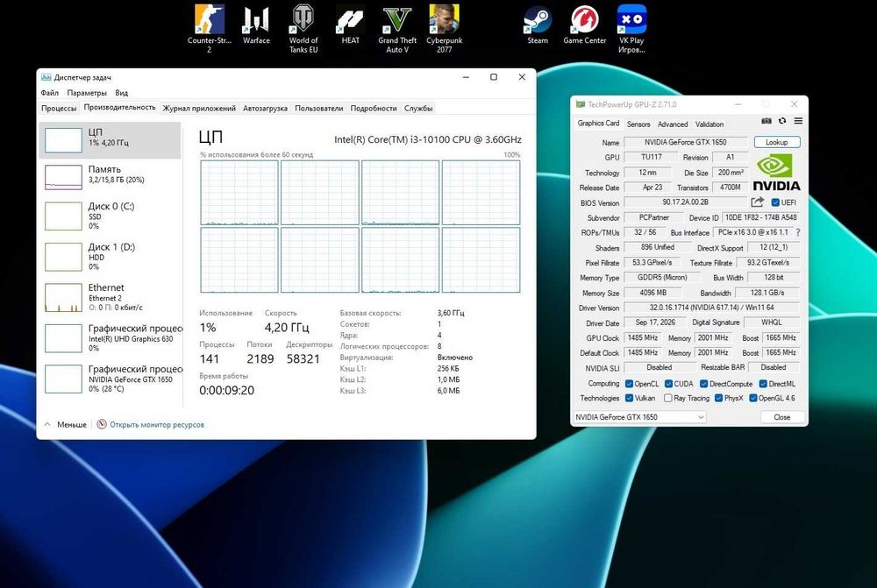
Task: Select Диск 0 (C:) in performance list
Action: (111, 216)
